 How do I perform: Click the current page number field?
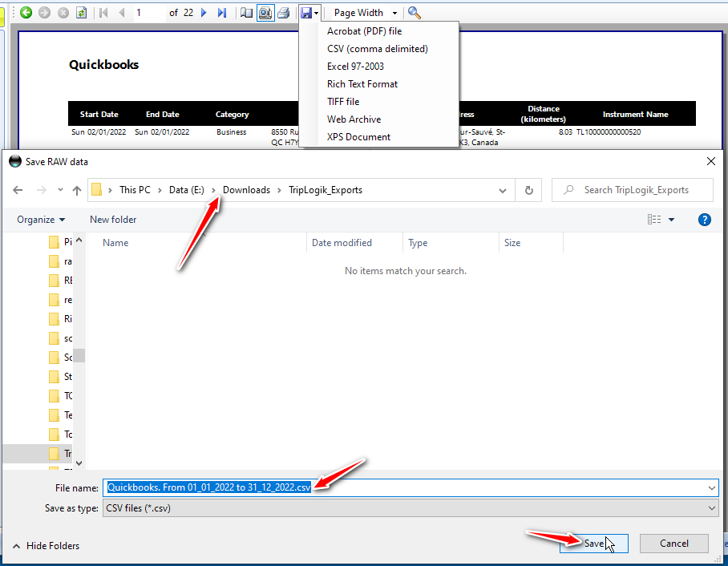(148, 13)
